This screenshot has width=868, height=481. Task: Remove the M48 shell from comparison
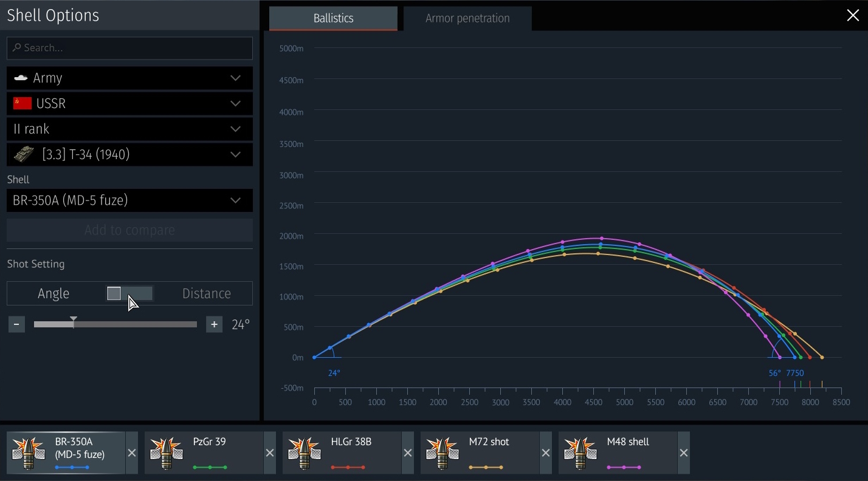pyautogui.click(x=684, y=453)
